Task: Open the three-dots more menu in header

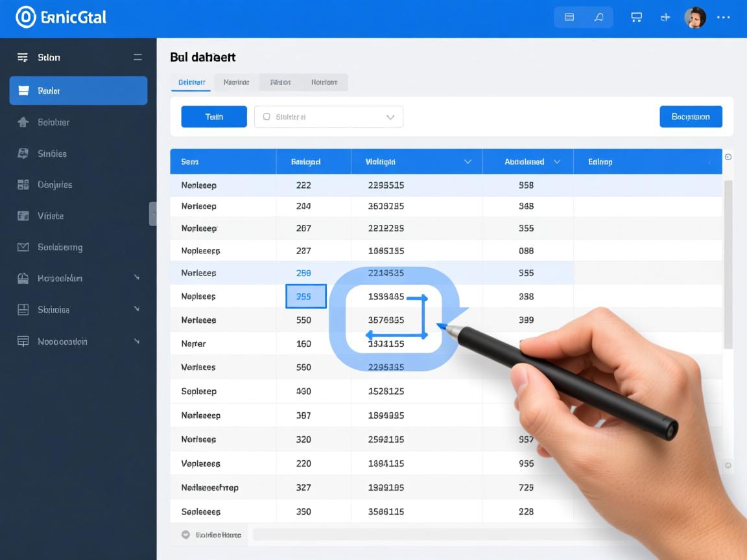Action: 724,17
